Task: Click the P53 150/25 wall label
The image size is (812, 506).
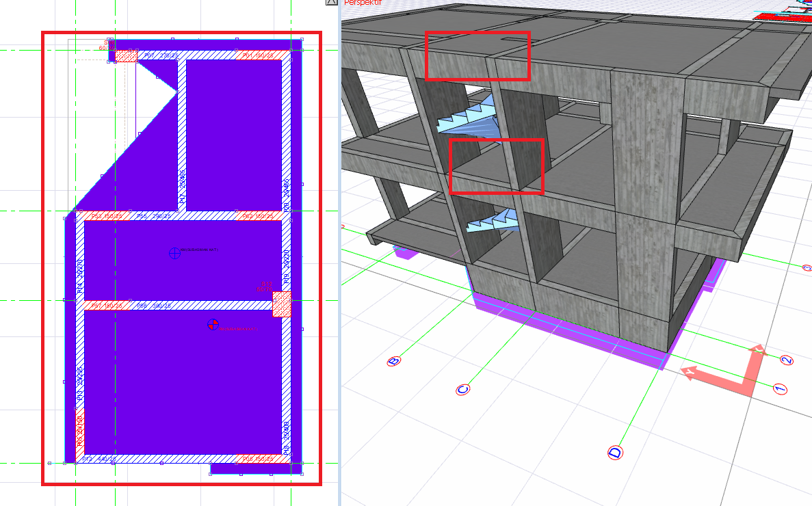Action: coord(106,216)
